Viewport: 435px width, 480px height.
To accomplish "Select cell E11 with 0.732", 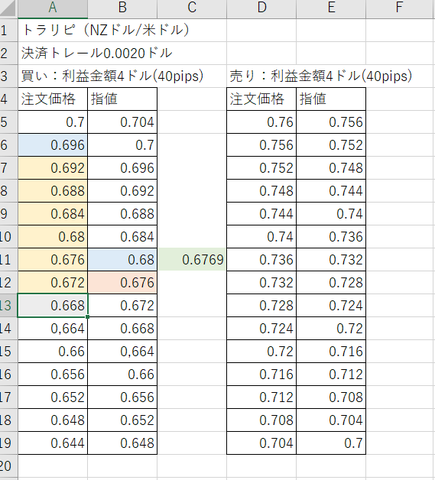I will [331, 259].
